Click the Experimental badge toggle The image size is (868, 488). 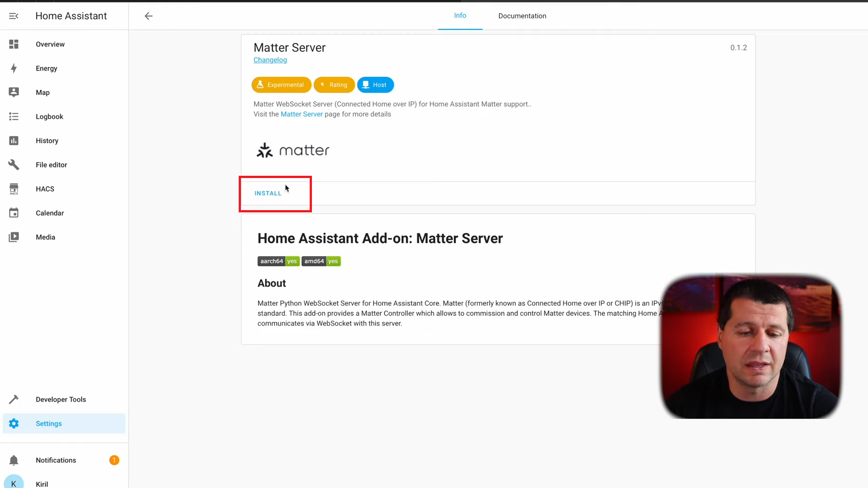coord(281,84)
